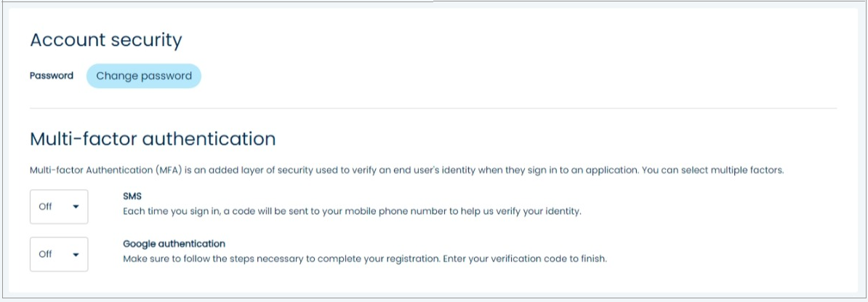Screen dimensions: 868x302
Task: Click 'Off' value in Google authentication selector
Action: [46, 255]
